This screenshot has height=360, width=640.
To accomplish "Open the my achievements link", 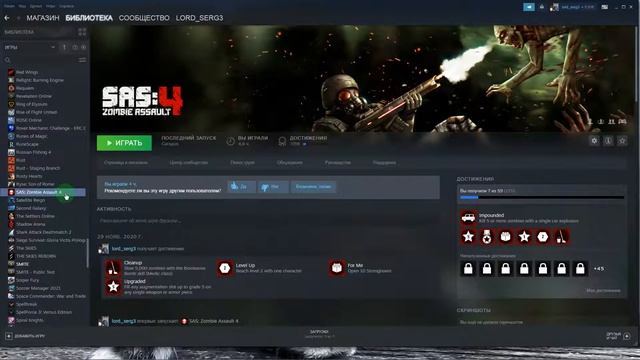I will (x=603, y=291).
